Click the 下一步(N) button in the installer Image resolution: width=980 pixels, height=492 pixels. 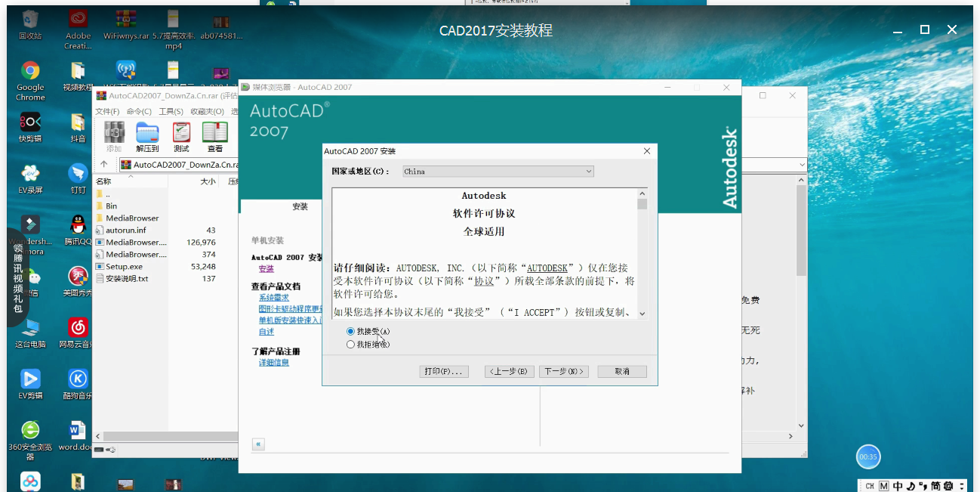(563, 371)
